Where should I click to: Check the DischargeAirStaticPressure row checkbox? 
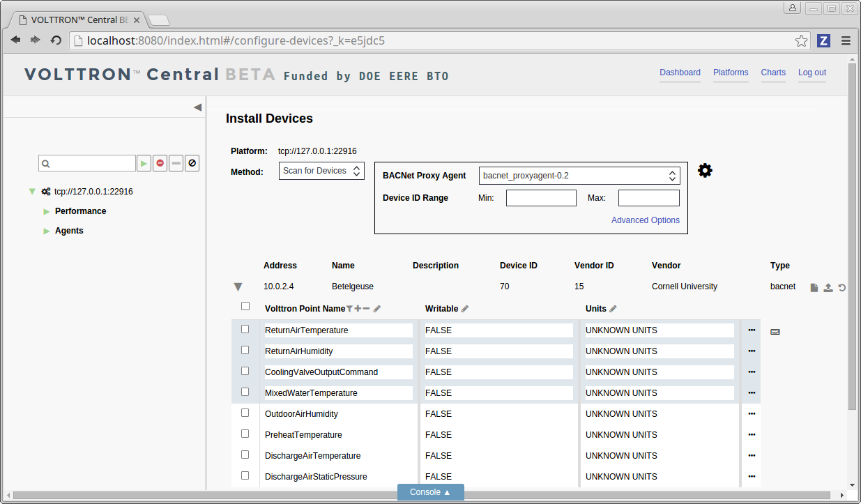[245, 475]
